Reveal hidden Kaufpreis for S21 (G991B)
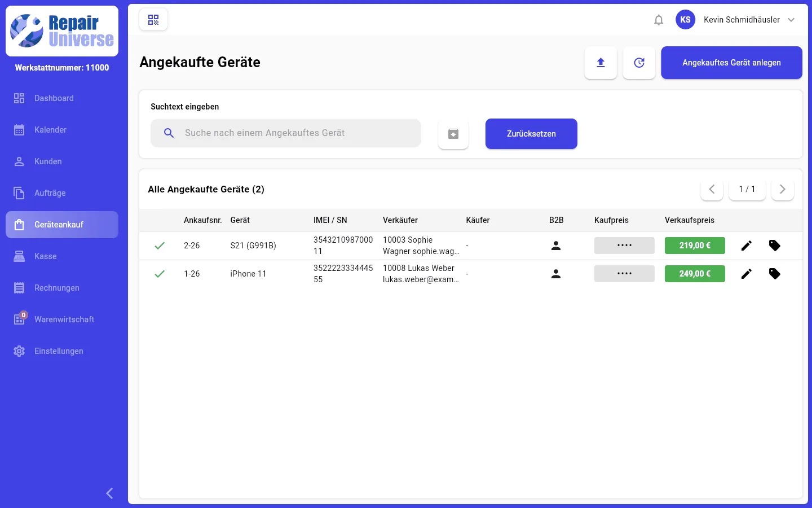The image size is (812, 508). [624, 246]
